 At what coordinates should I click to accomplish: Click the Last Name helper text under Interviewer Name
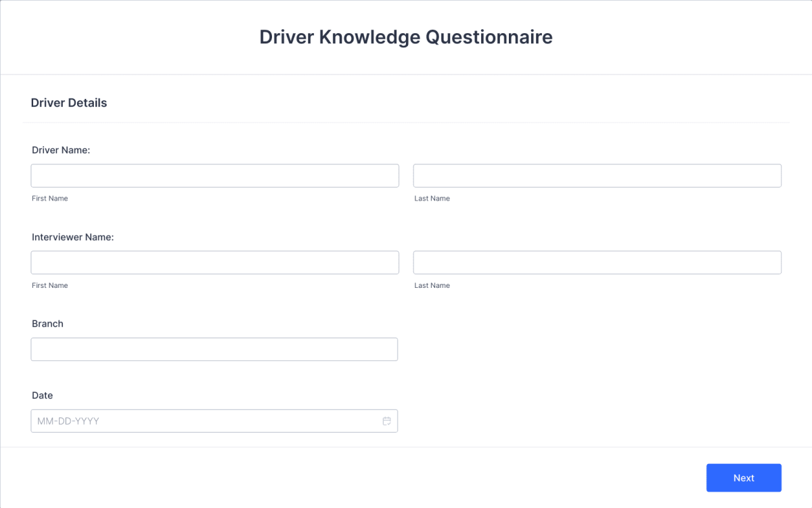pos(432,285)
